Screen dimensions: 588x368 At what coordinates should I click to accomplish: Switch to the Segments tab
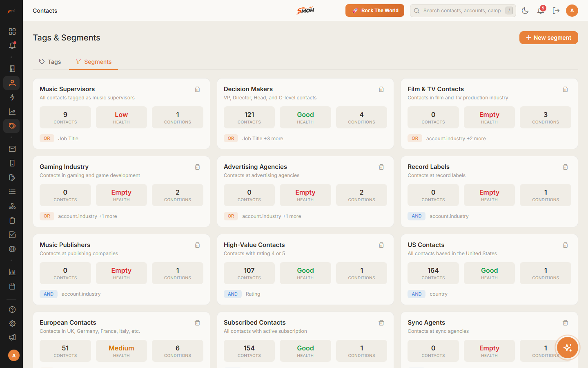[94, 62]
